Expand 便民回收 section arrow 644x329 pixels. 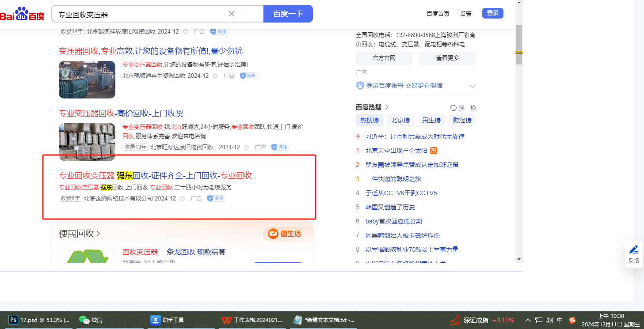click(x=98, y=234)
